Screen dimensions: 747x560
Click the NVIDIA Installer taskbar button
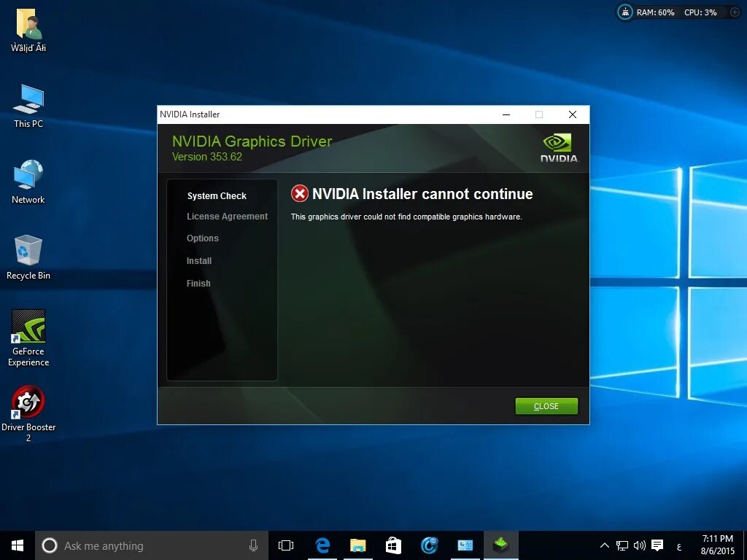coord(500,545)
